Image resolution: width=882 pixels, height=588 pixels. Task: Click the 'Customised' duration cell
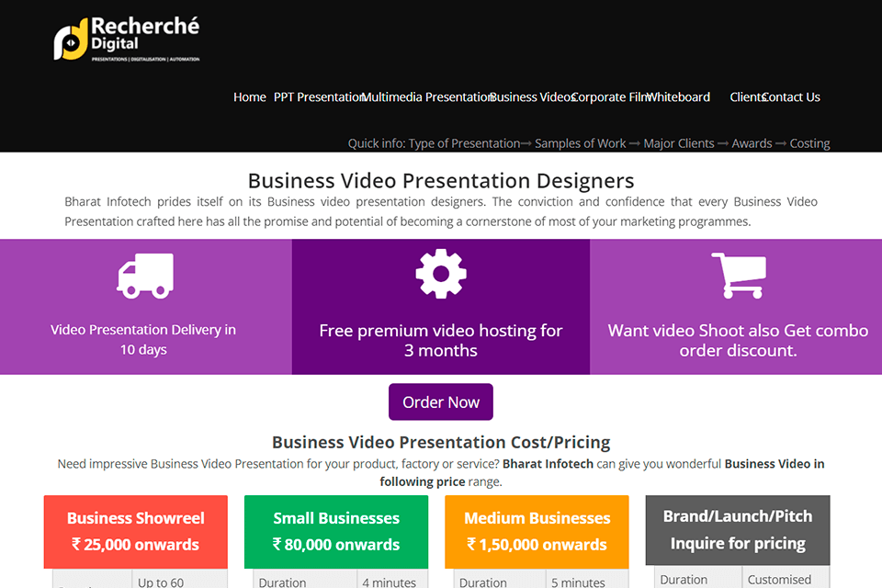[786, 577]
